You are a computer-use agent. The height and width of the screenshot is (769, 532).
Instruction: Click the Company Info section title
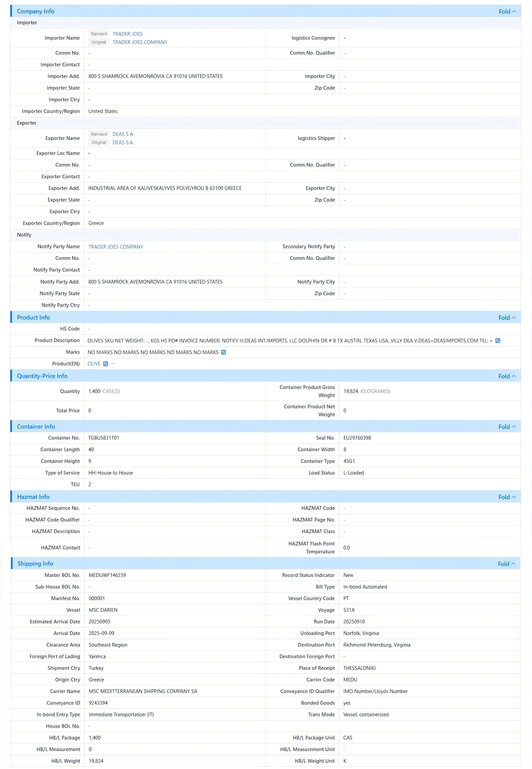(36, 11)
